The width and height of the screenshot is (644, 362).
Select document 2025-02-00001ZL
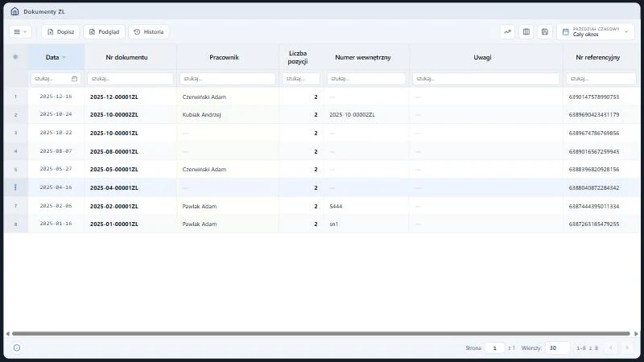pyautogui.click(x=114, y=206)
